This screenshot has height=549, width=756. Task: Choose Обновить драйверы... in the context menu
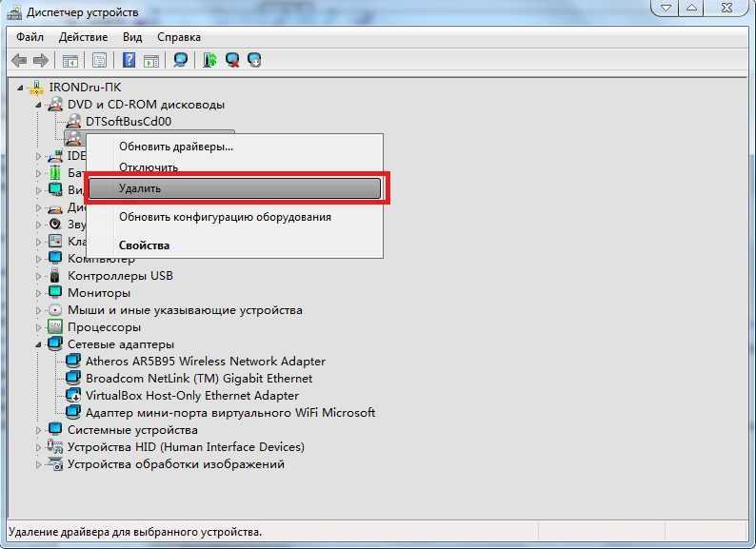pyautogui.click(x=235, y=147)
